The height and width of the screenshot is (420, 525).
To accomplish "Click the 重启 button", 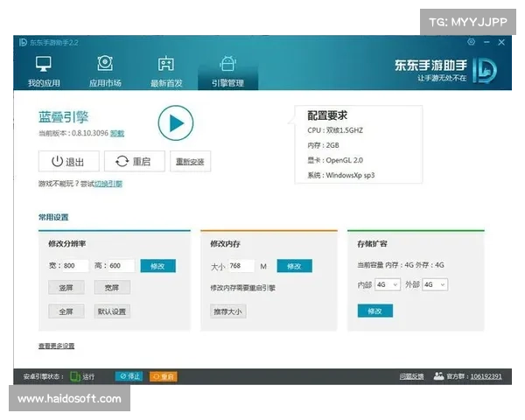I will click(135, 161).
